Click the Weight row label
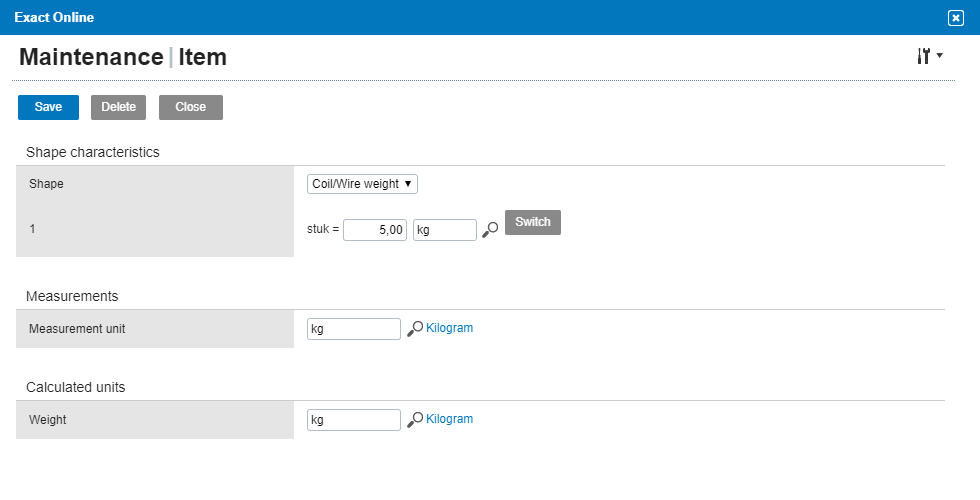This screenshot has height=500, width=980. [48, 420]
